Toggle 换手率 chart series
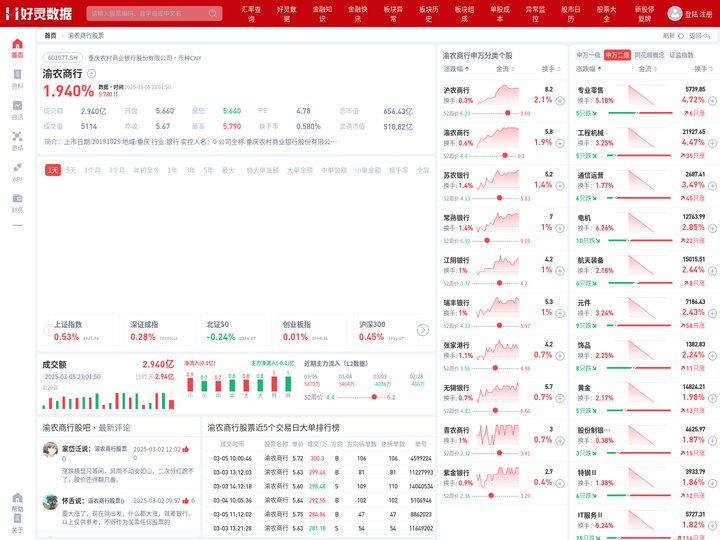 tap(399, 170)
